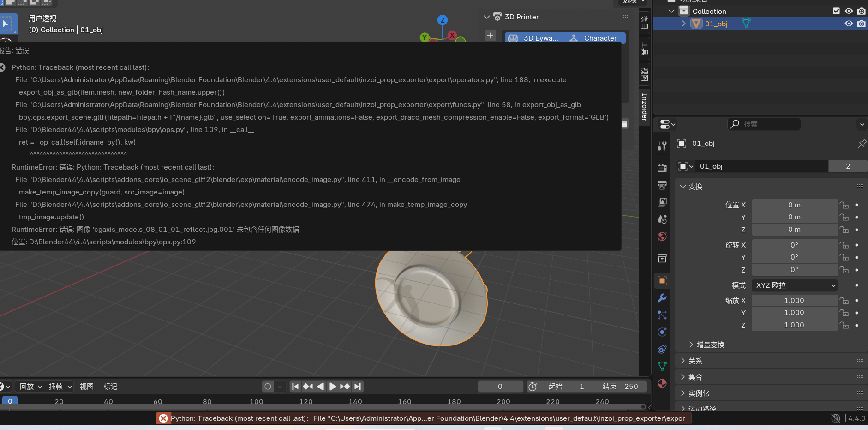The height and width of the screenshot is (430, 868).
Task: Open the Object Constraints properties tab
Action: click(x=662, y=349)
